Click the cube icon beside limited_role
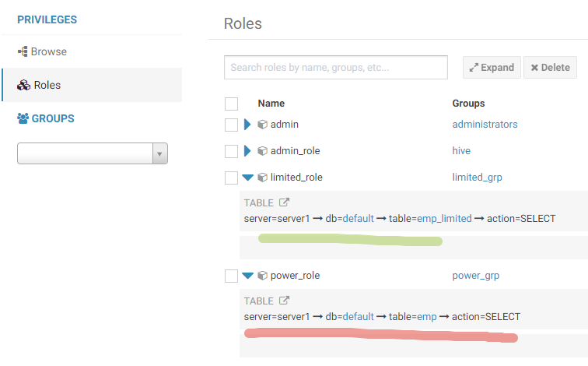Image resolution: width=588 pixels, height=366 pixels. 262,178
